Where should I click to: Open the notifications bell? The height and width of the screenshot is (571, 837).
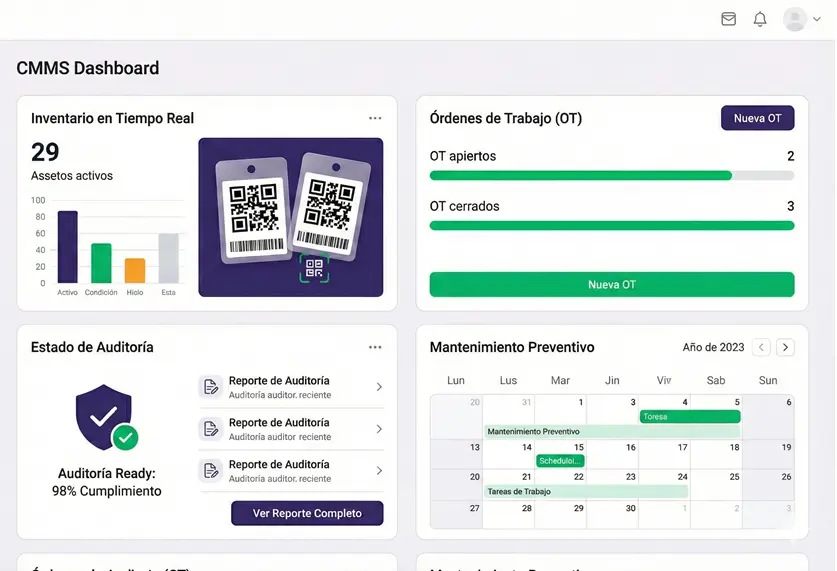pos(760,19)
